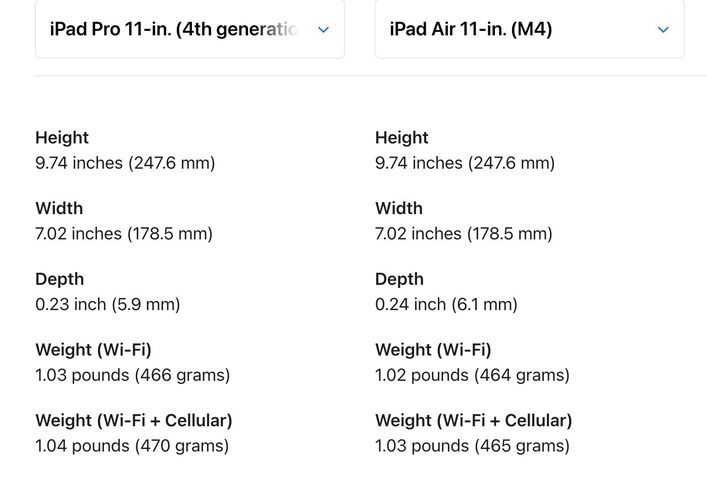This screenshot has width=707, height=500.
Task: Open the iPad Pro 11-in. model dropdown
Action: click(x=190, y=29)
